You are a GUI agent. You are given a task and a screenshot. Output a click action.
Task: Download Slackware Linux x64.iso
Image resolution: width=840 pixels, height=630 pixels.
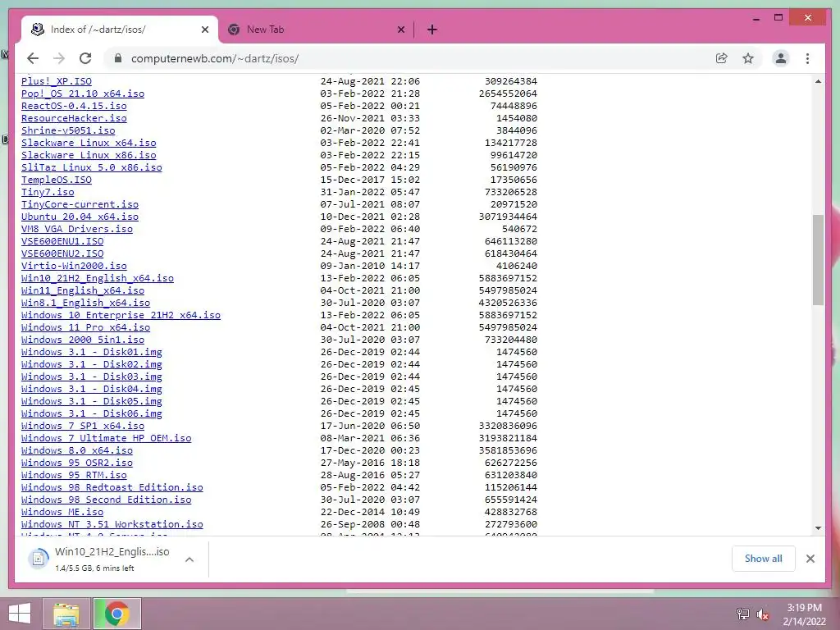point(89,143)
